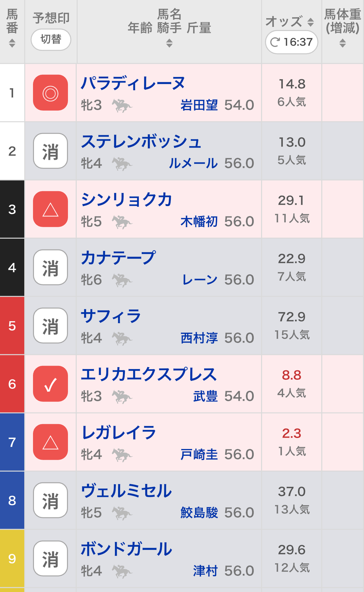This screenshot has width=364, height=592.
Task: Refresh the odds with the 16:37 reload button
Action: [292, 42]
